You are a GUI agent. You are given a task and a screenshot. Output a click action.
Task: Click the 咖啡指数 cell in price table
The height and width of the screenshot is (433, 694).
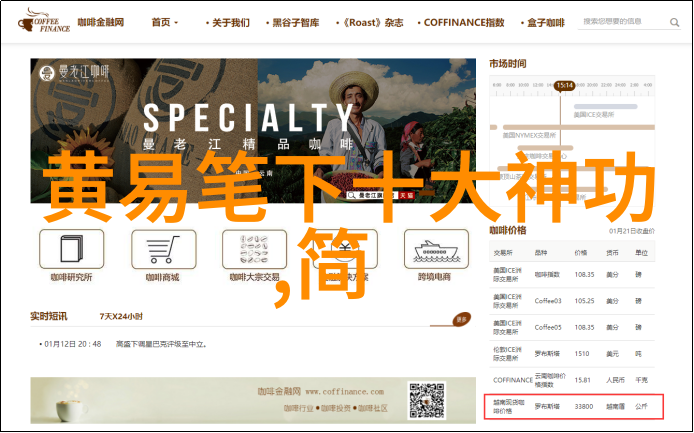click(x=547, y=274)
